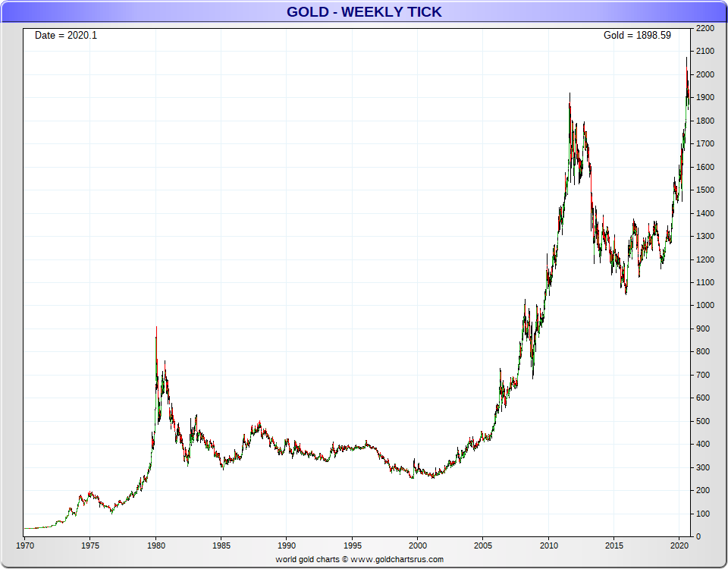
Task: Click the 1900 price axis label
Action: (x=705, y=98)
